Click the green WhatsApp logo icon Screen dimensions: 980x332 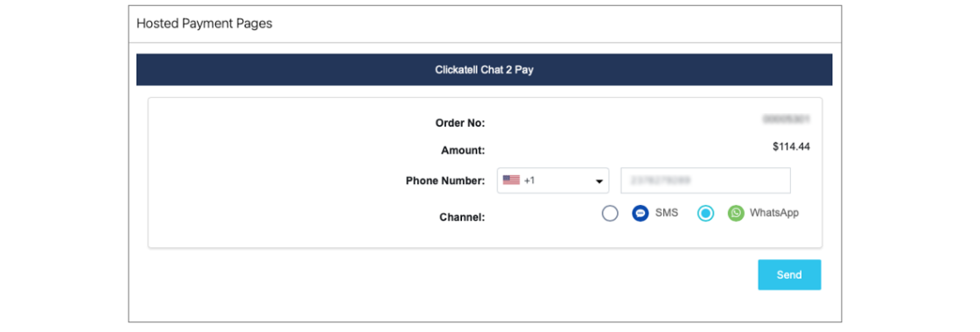pyautogui.click(x=736, y=213)
